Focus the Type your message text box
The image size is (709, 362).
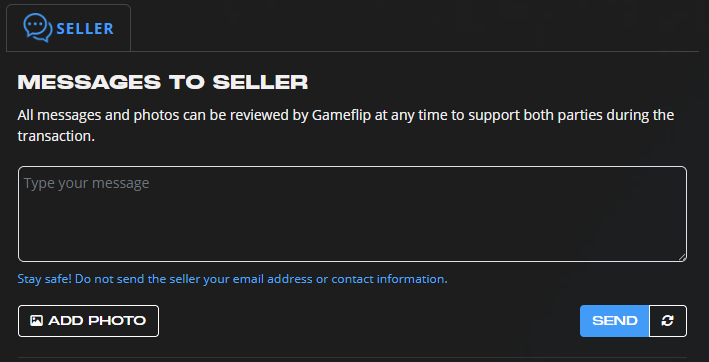coord(352,214)
